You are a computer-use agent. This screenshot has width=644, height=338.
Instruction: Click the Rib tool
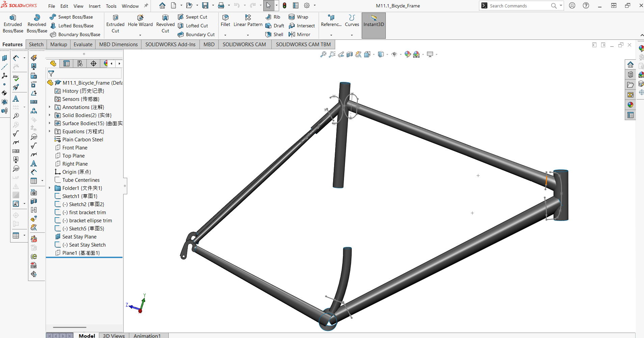click(273, 17)
